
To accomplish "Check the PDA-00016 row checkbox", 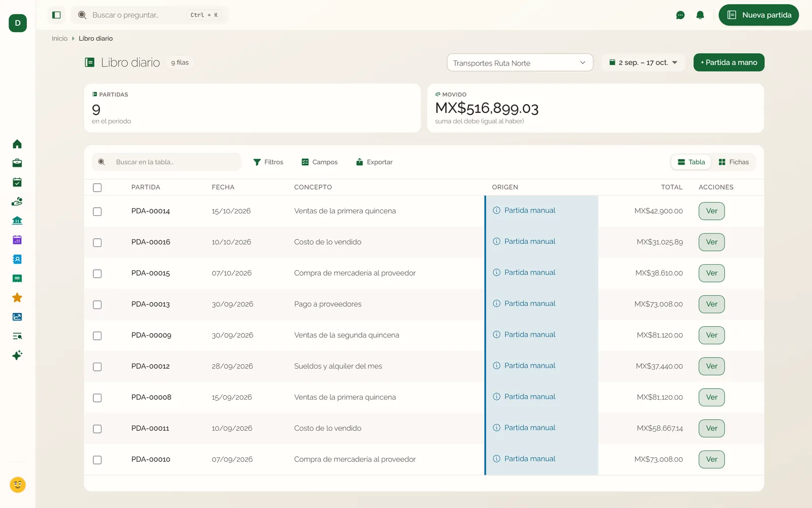I will (97, 242).
